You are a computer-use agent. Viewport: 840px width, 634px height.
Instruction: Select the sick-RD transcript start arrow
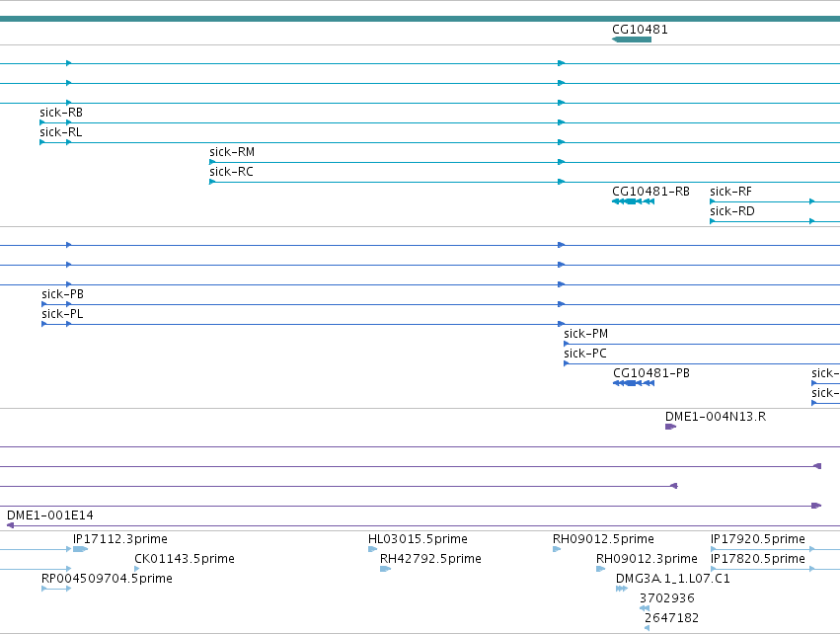tap(713, 221)
